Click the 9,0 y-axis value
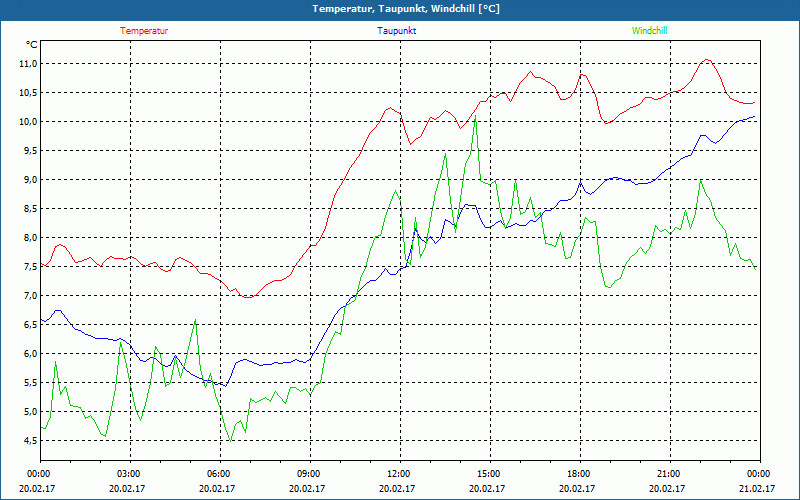The image size is (800, 500). [x=31, y=180]
